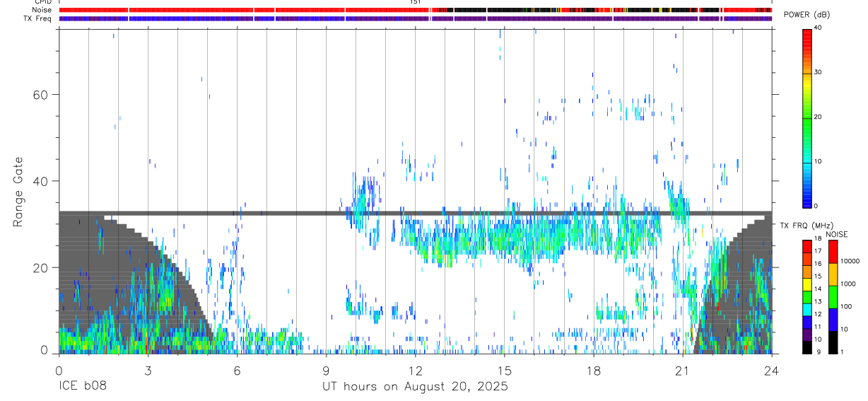The width and height of the screenshot is (868, 401).
Task: Click the black bottom segment of TX FRQ colorbar
Action: (807, 347)
